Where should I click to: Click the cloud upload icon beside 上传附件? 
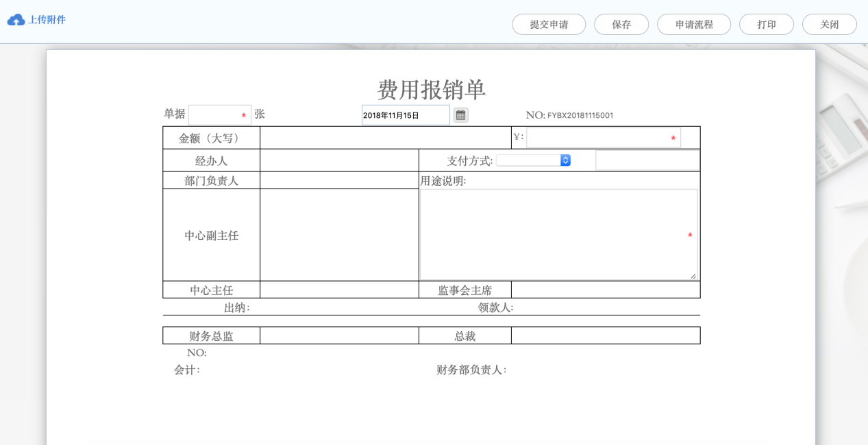tap(16, 20)
